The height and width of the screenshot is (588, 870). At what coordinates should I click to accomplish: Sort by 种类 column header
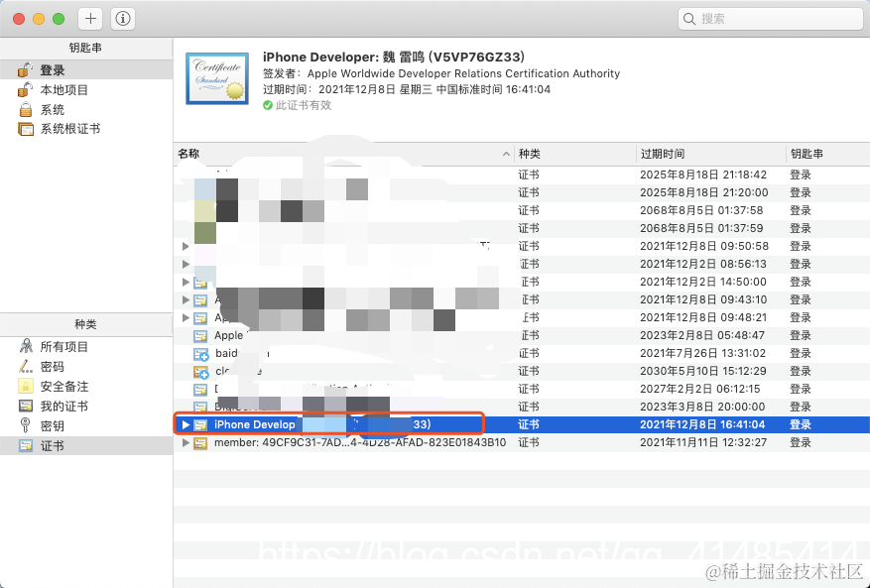(x=574, y=154)
